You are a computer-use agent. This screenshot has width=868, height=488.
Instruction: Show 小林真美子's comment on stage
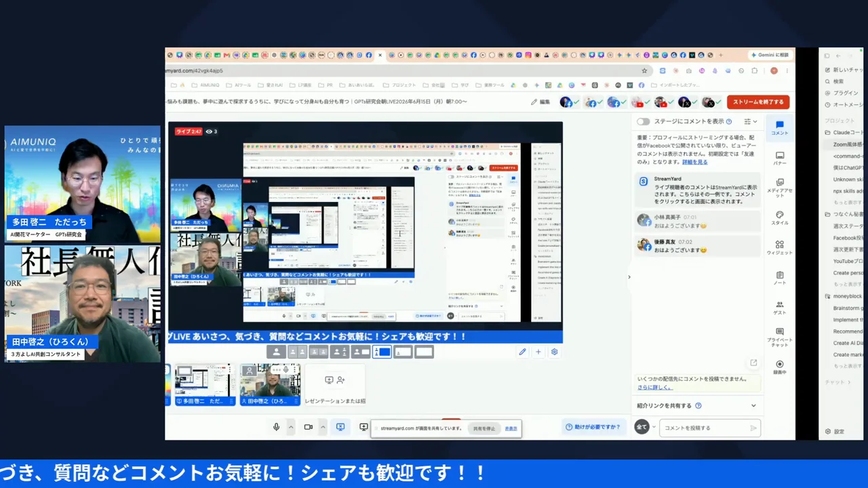pos(697,221)
